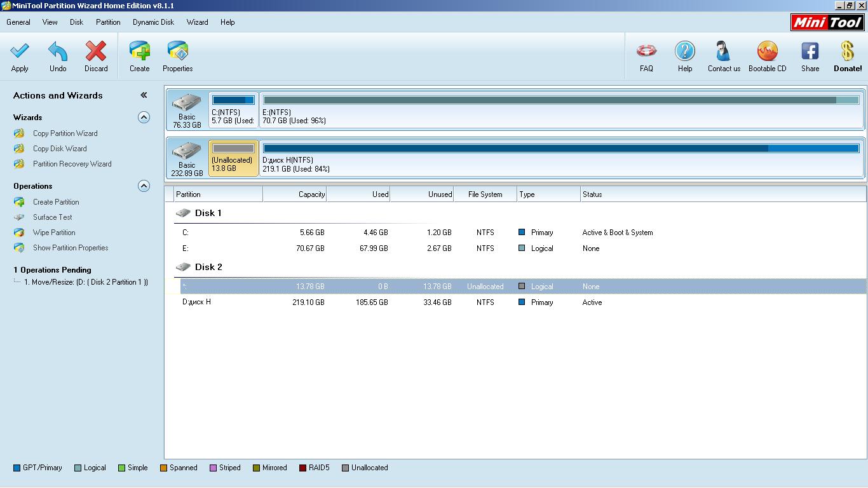Viewport: 868px width, 488px height.
Task: Launch Copy Disk Wizard link
Action: coord(60,149)
